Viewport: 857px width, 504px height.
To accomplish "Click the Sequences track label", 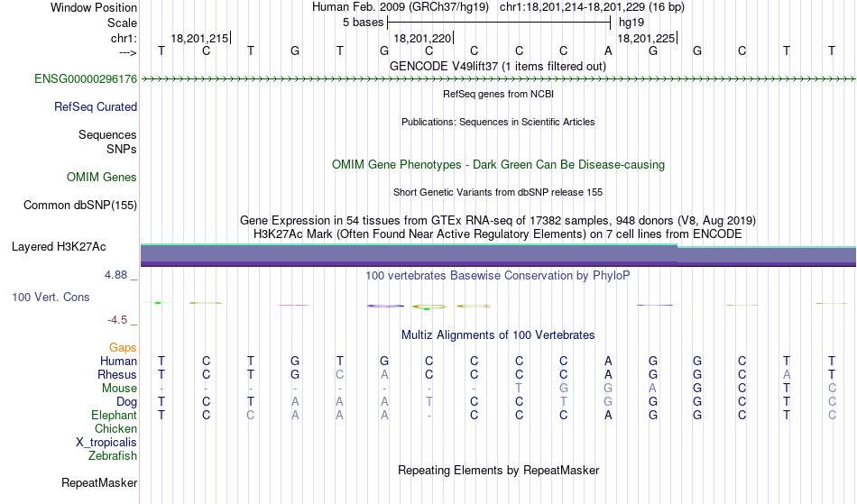I will pos(107,135).
